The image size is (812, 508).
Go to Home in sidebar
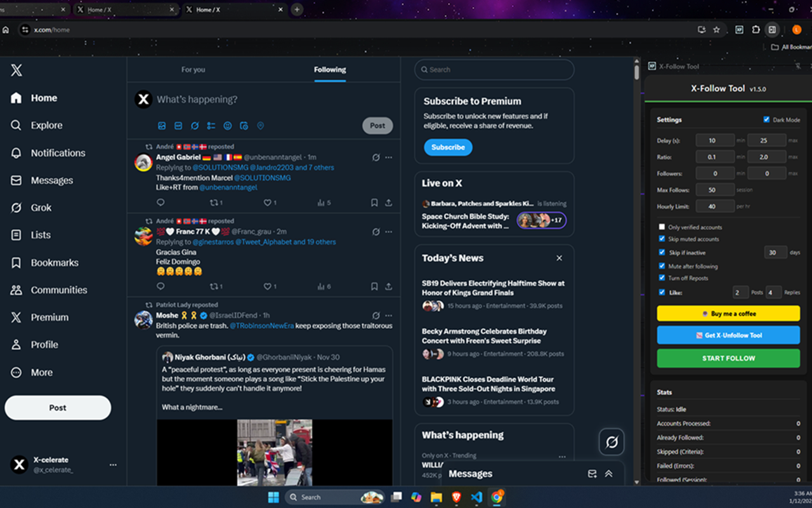pyautogui.click(x=34, y=98)
